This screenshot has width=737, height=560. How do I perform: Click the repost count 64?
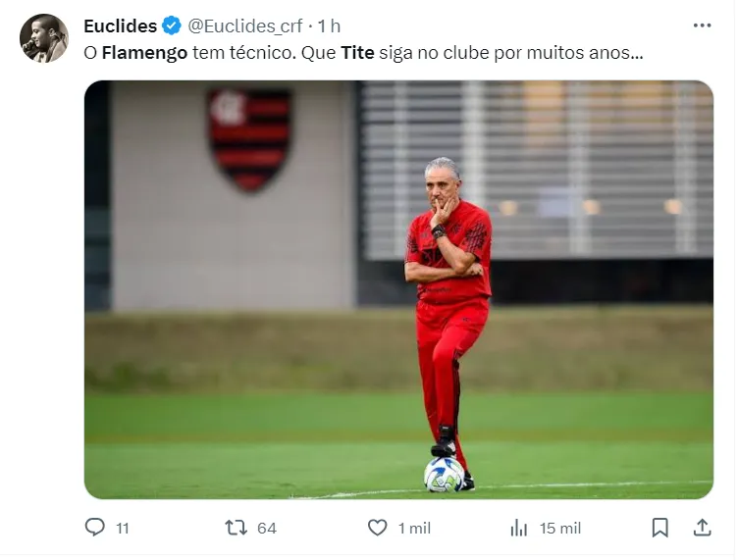[x=267, y=529]
